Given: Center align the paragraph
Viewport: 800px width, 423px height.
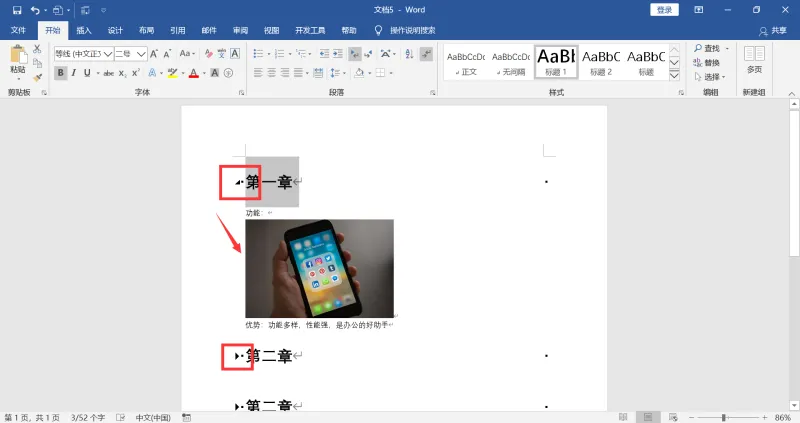Looking at the screenshot, I should pos(271,73).
